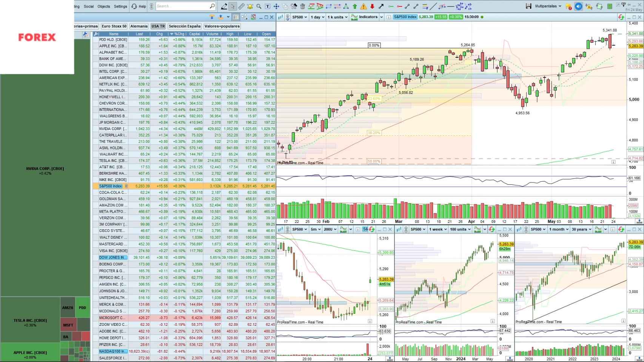
Task: Toggle the move/pan crosshair tool
Action: click(276, 6)
